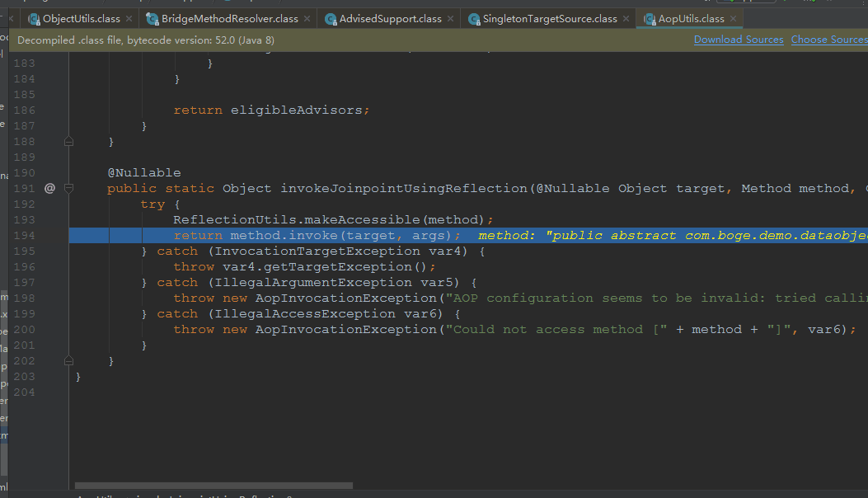Switch to the BridgeMethodResolver.class tab

coord(229,19)
